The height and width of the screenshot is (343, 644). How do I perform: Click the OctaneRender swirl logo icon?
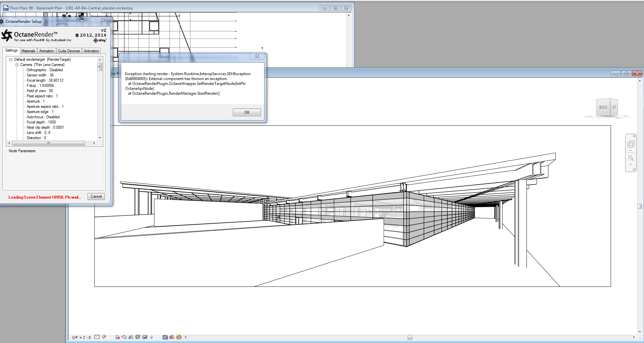point(7,35)
